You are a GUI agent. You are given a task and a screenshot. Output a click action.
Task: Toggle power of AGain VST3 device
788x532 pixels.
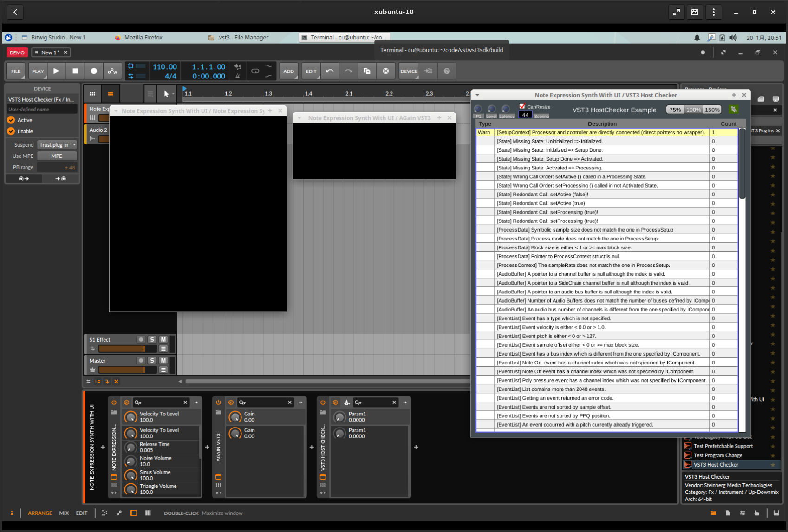pos(218,402)
